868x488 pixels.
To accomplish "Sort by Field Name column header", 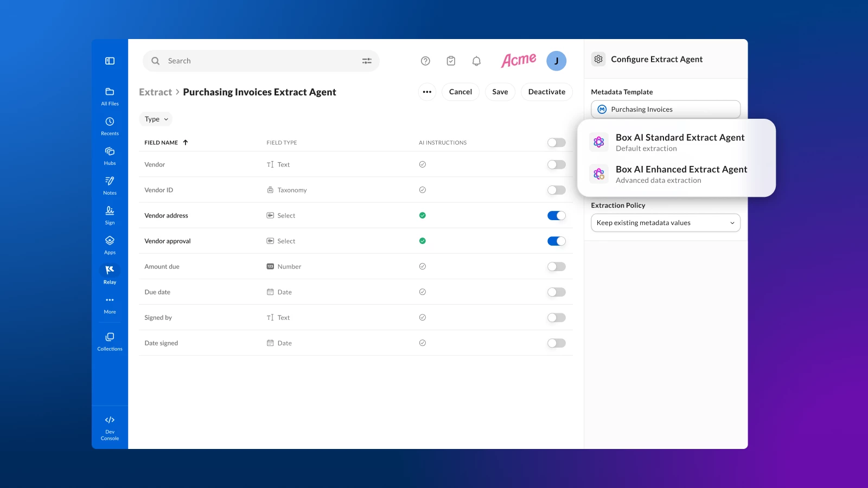I will point(166,143).
